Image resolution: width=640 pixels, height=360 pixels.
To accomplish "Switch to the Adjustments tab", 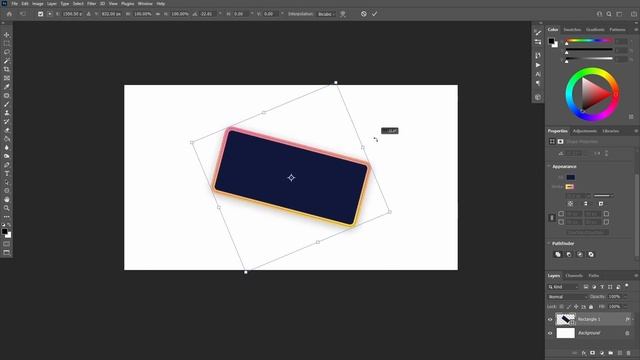I will (x=584, y=131).
